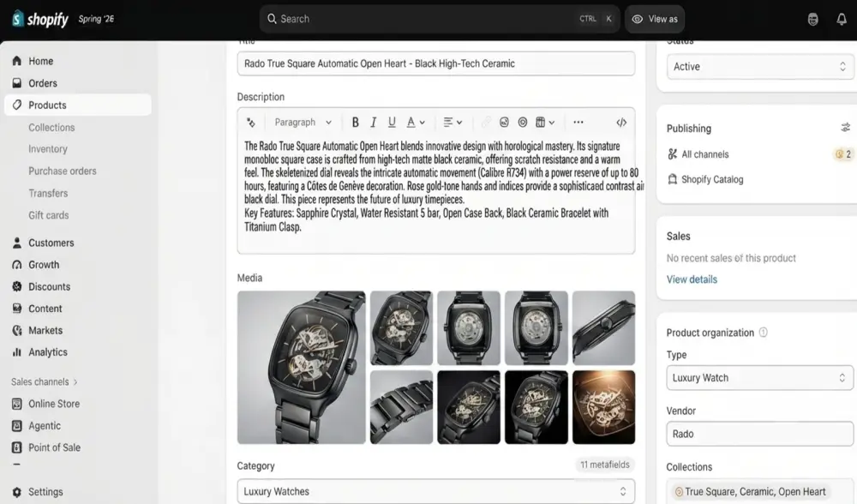The width and height of the screenshot is (857, 504).
Task: Toggle bold formatting in description
Action: tap(356, 123)
